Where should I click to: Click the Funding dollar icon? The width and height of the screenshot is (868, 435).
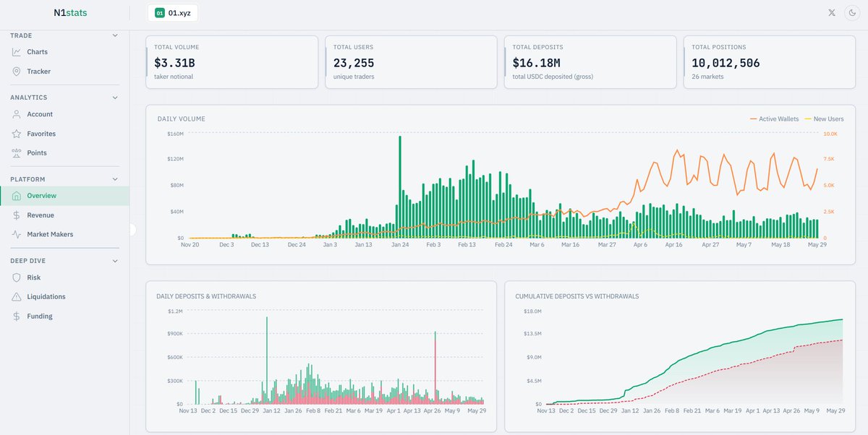tap(17, 316)
